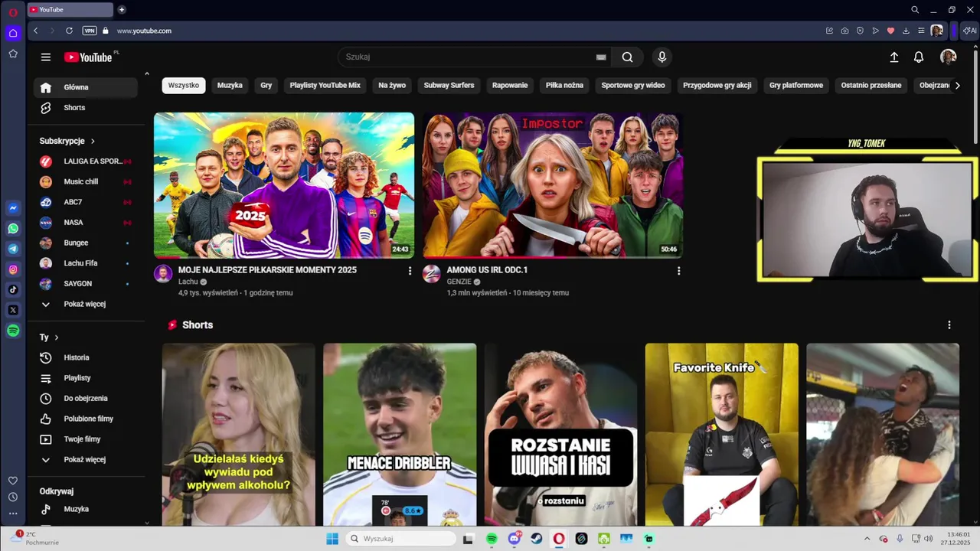Open a new browser tab with plus
The image size is (980, 551).
122,10
